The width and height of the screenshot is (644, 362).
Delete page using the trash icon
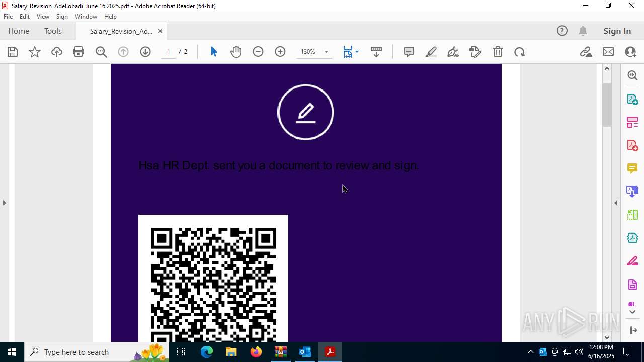tap(498, 52)
